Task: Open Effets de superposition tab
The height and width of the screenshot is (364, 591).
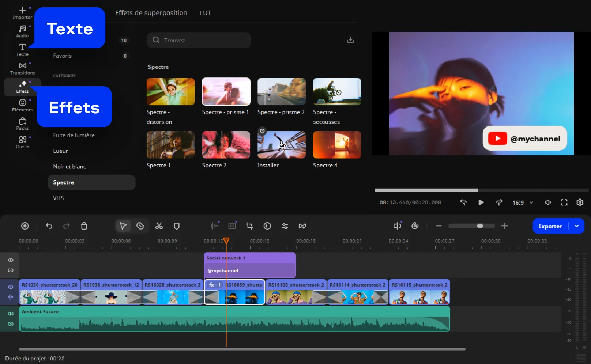Action: point(151,13)
